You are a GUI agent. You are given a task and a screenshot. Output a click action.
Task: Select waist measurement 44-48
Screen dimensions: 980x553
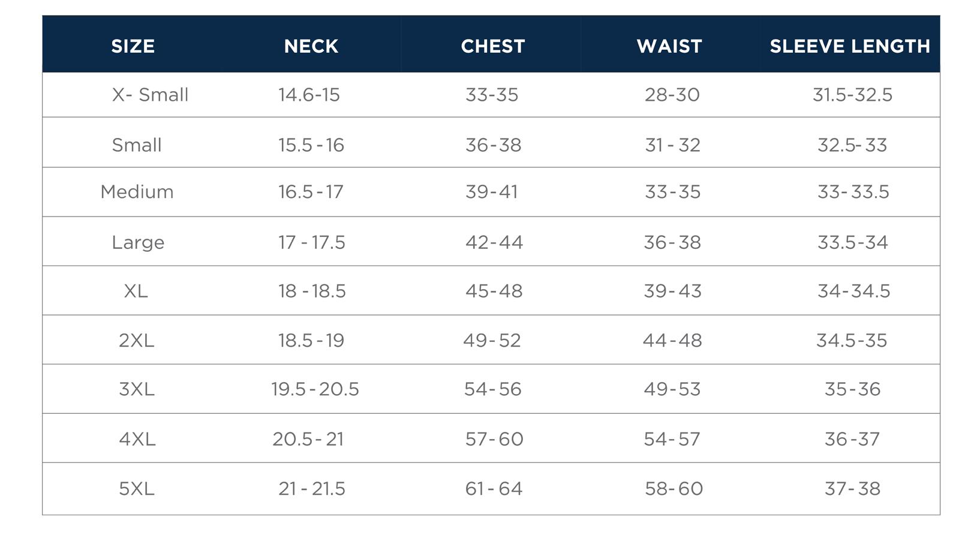(x=672, y=340)
